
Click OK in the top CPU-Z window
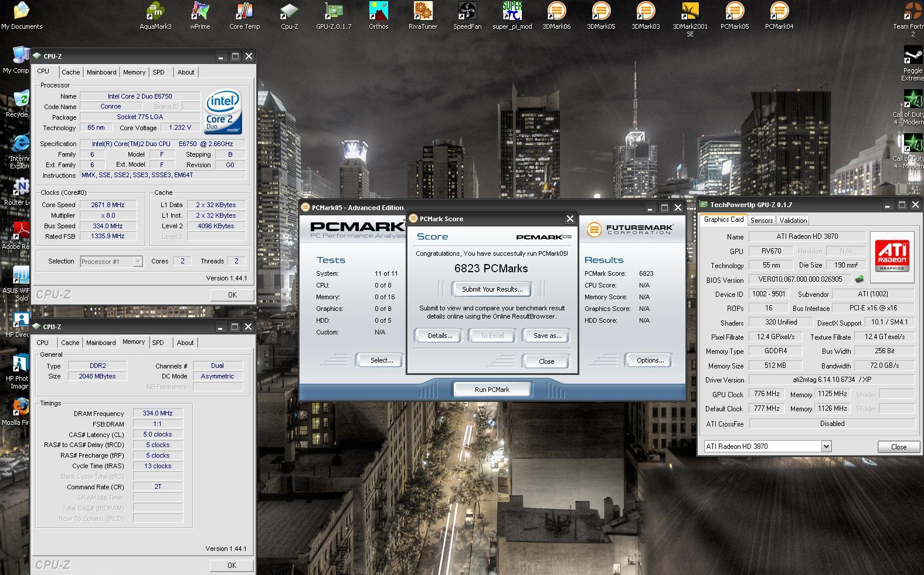(232, 295)
